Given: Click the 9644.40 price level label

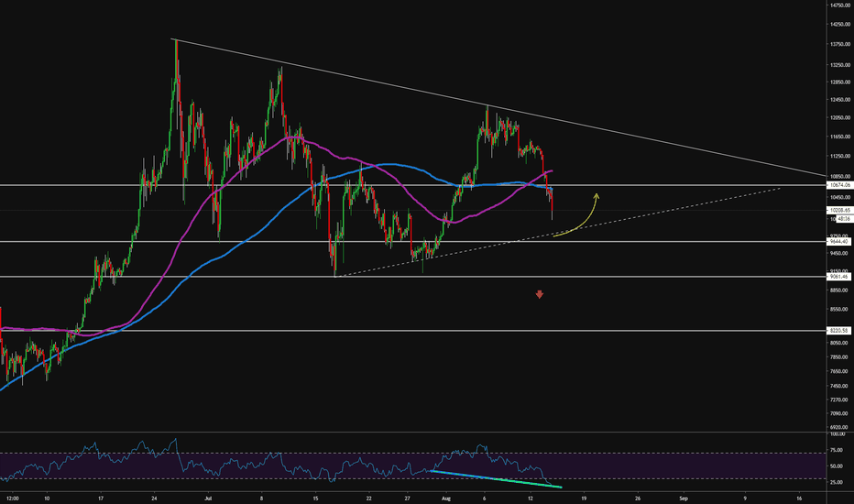Looking at the screenshot, I should coord(838,241).
